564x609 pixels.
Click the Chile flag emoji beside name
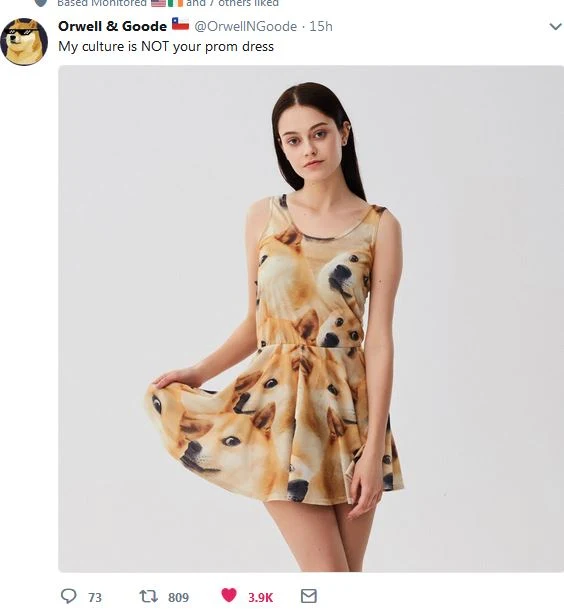180,24
